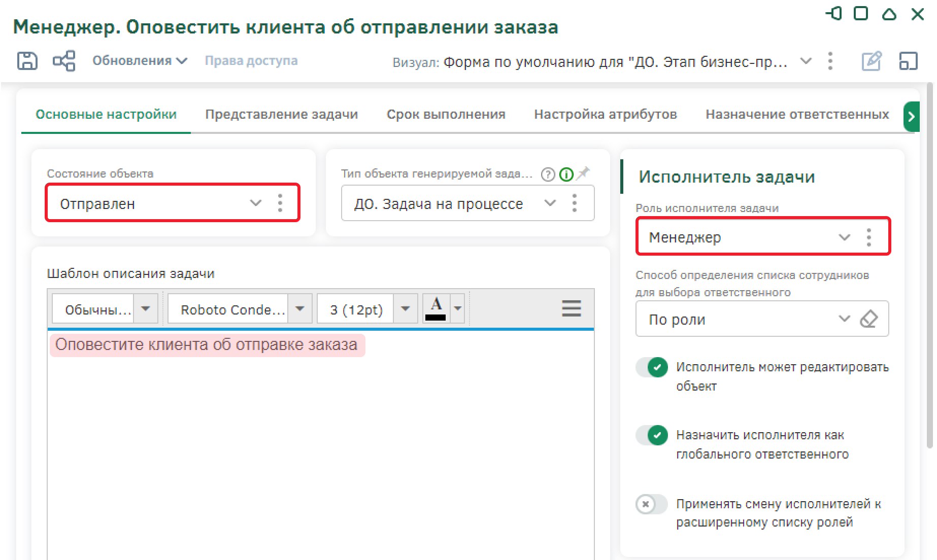Click the edit form pencil icon
This screenshot has height=560, width=937.
click(872, 61)
